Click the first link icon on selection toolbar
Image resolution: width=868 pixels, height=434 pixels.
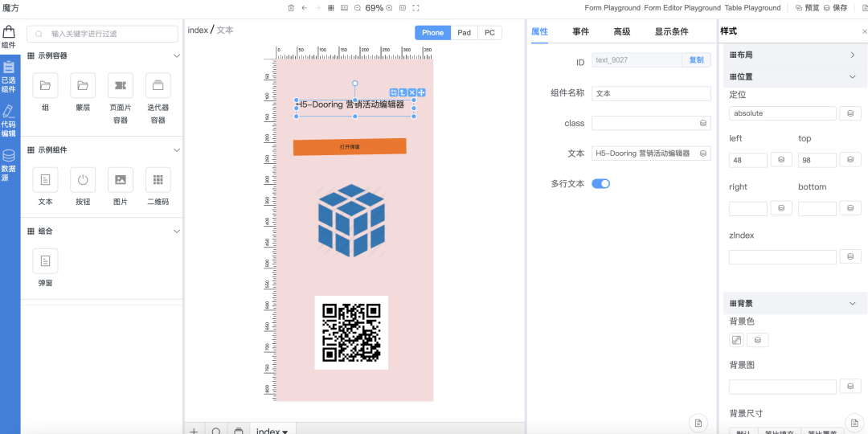point(394,92)
